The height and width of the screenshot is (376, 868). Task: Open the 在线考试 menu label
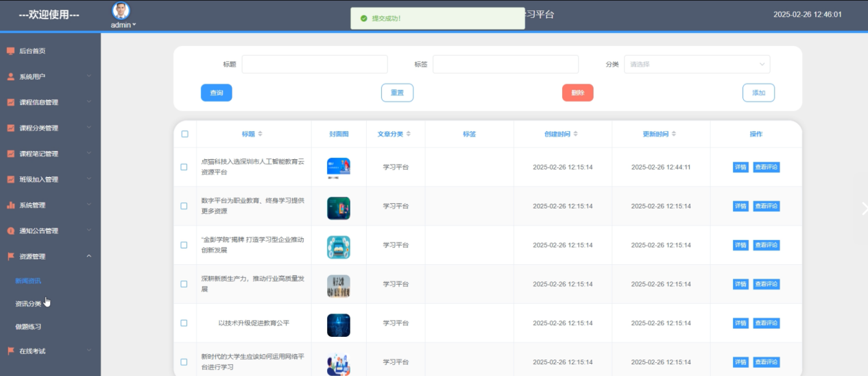pos(32,351)
